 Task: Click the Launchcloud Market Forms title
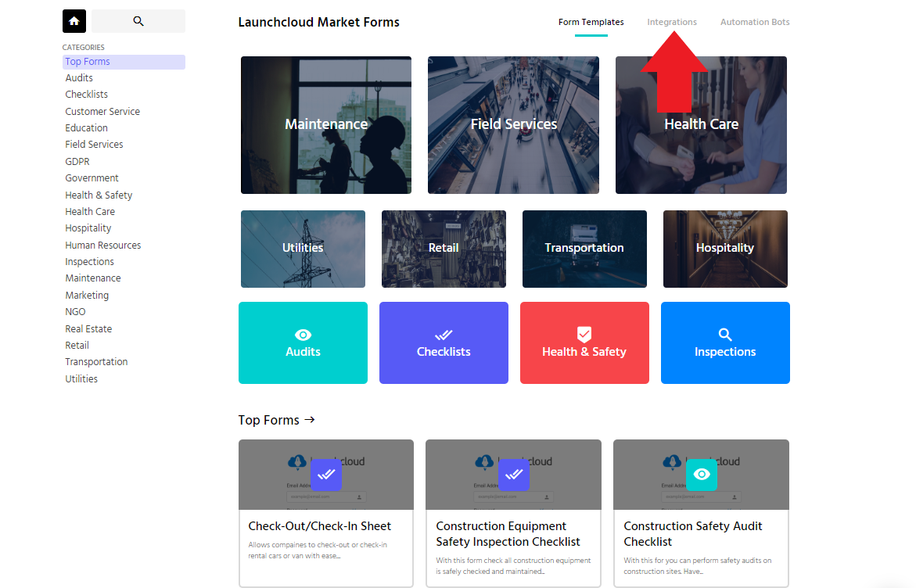coord(319,22)
